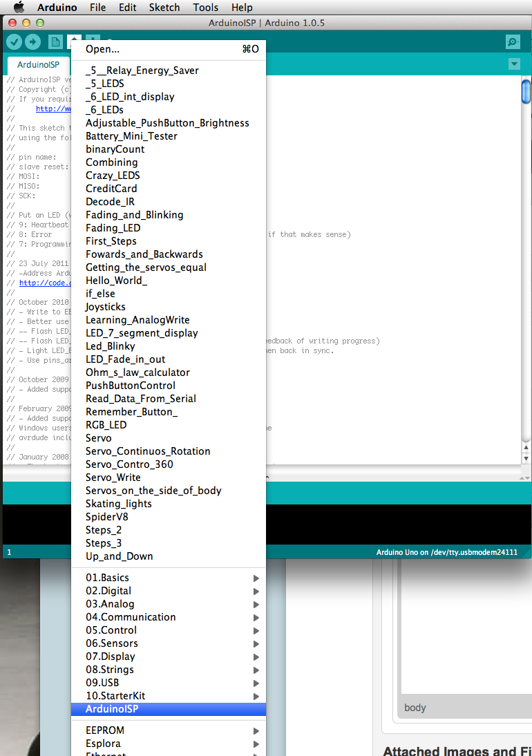The image size is (532, 756).
Task: Expand the 06.Sensors examples submenu
Action: coord(169,643)
